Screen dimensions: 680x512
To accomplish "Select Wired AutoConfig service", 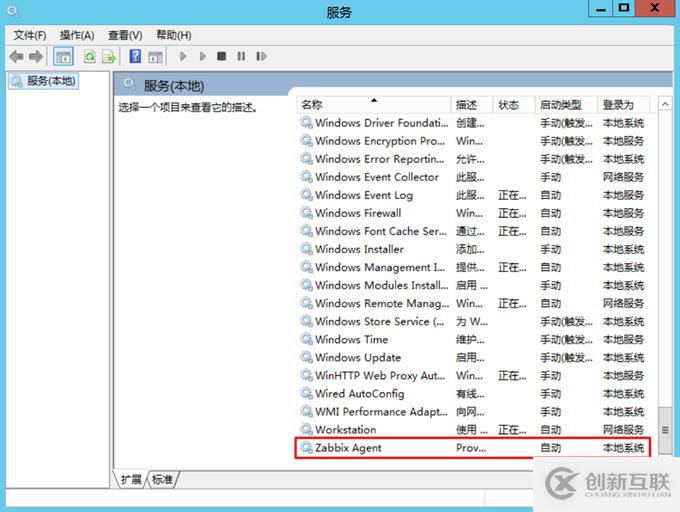I will [x=473, y=394].
